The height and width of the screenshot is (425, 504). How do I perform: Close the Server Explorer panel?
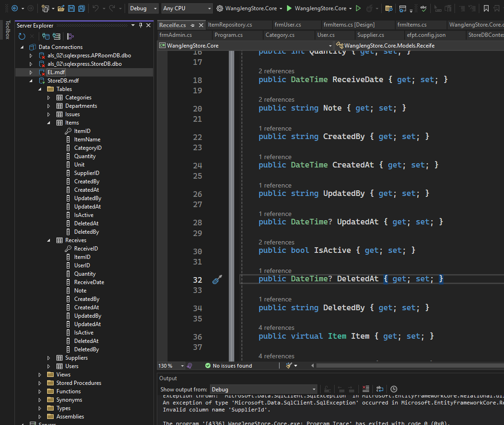(x=148, y=25)
